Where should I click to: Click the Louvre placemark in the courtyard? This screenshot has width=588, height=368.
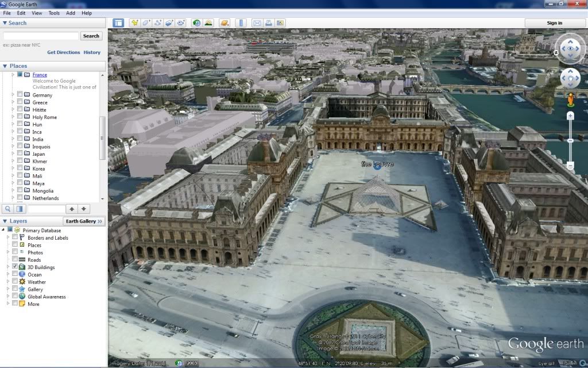tap(377, 166)
